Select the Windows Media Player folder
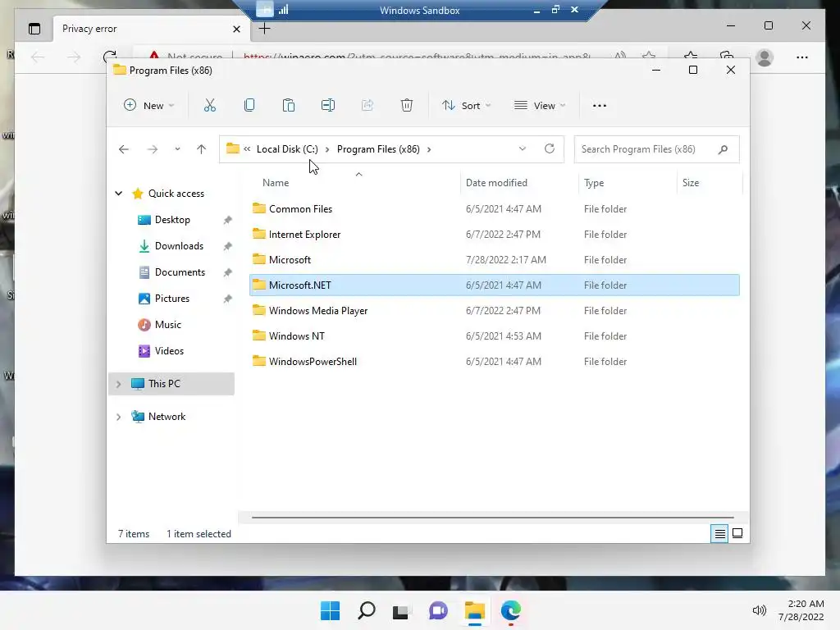840x630 pixels. (x=318, y=311)
